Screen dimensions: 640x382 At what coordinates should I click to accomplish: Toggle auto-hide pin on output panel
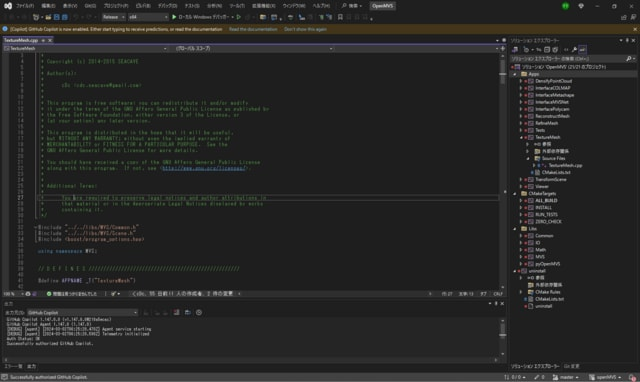(x=496, y=304)
